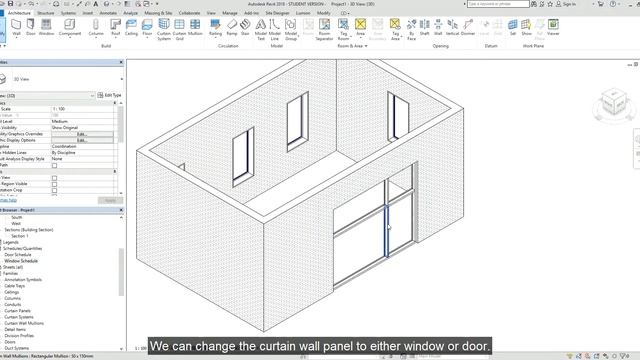This screenshot has width=640, height=360.
Task: Click the Set work plane tool
Action: click(x=513, y=28)
